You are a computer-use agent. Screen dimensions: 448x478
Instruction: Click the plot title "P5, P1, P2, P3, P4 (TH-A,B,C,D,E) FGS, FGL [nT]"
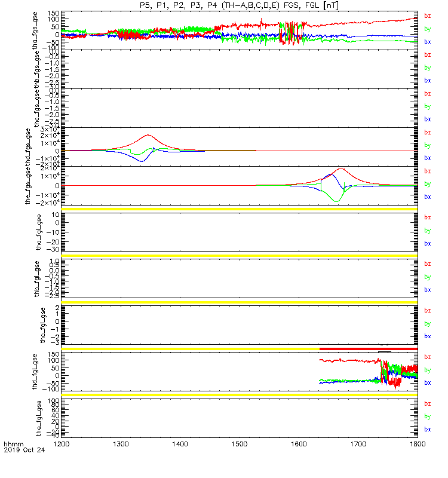click(239, 5)
